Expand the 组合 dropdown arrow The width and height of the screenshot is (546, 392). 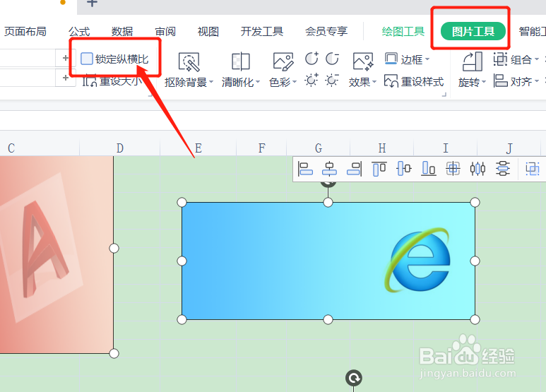(x=537, y=59)
